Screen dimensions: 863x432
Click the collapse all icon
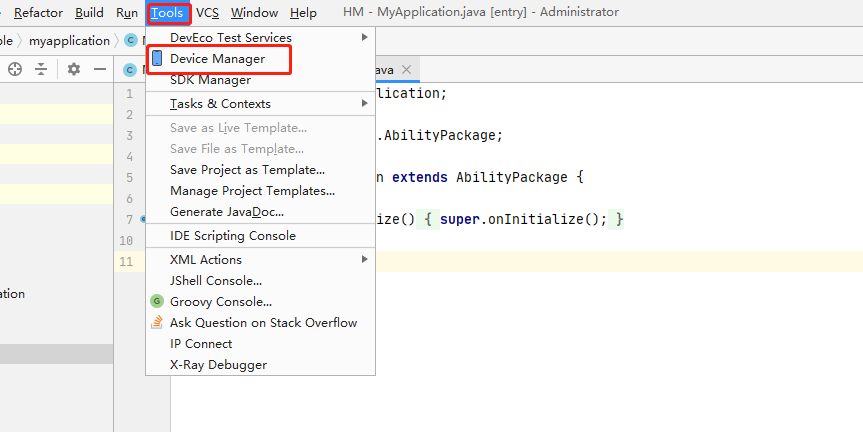(x=41, y=69)
